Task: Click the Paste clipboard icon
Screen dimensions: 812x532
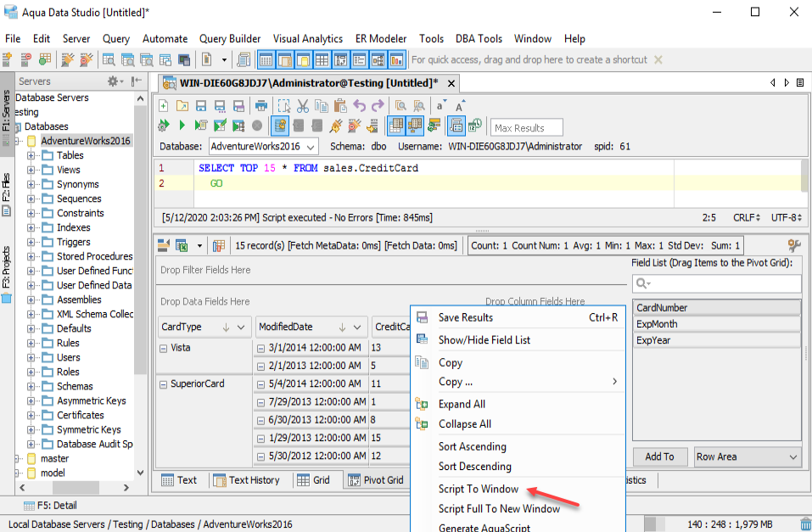Action: [340, 106]
